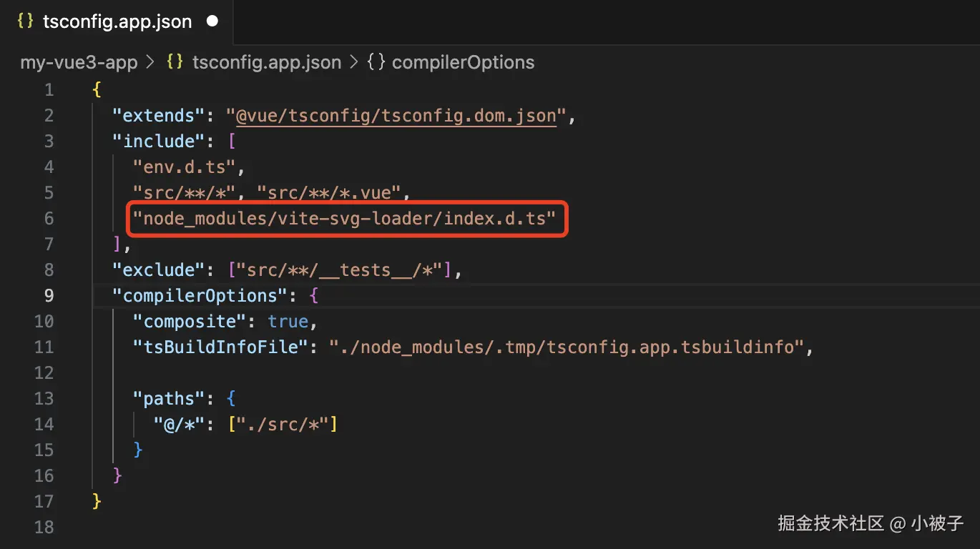
Task: Click the chevron after the my-vue3-app breadcrumb
Action: coord(150,62)
